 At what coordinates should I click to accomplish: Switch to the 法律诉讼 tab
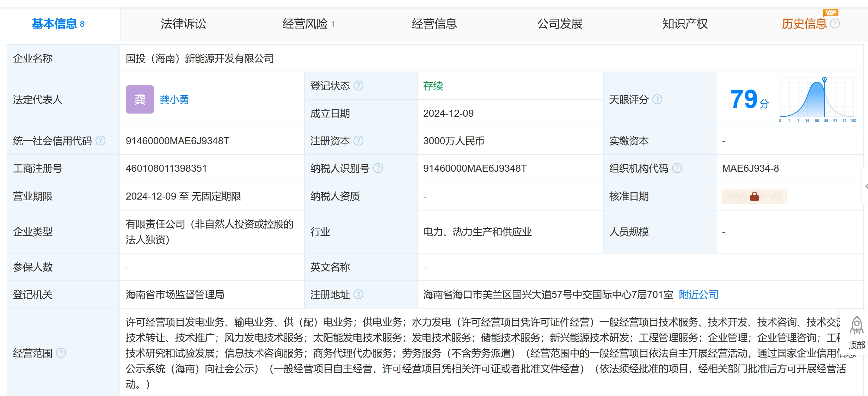[183, 24]
